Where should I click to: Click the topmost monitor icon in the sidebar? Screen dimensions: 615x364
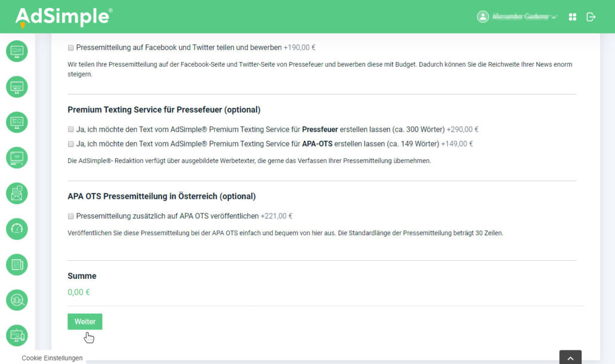pyautogui.click(x=17, y=51)
